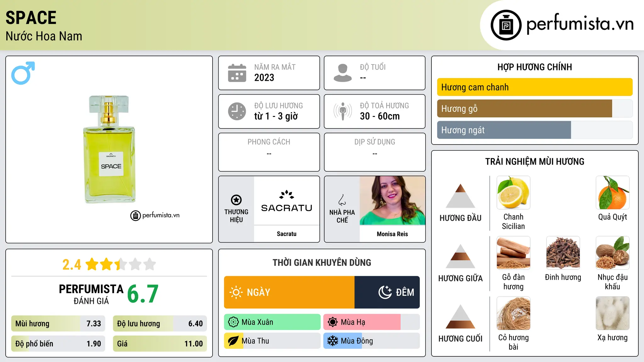Viewport: 644px width, 362px height.
Task: Click the moon icon in the Đêm bar
Action: (x=385, y=292)
